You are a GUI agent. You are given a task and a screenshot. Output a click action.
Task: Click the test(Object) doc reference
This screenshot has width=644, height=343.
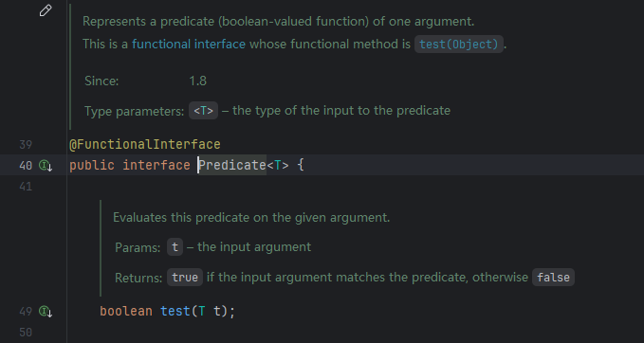[x=459, y=44]
